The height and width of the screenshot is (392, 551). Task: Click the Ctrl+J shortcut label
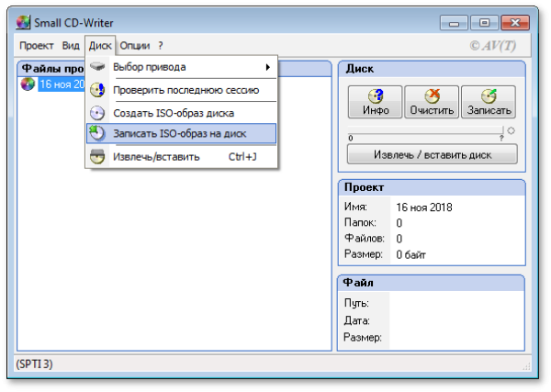pos(242,157)
